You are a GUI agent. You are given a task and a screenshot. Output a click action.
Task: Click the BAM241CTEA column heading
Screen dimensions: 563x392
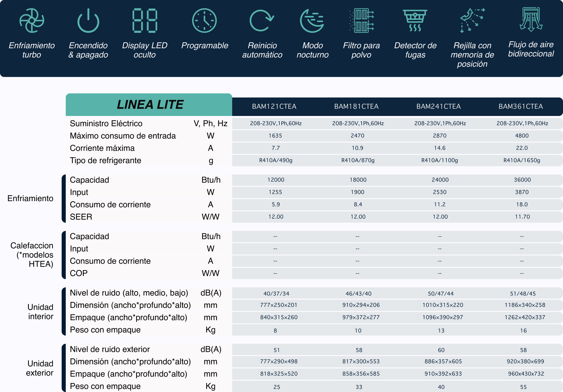pos(438,106)
